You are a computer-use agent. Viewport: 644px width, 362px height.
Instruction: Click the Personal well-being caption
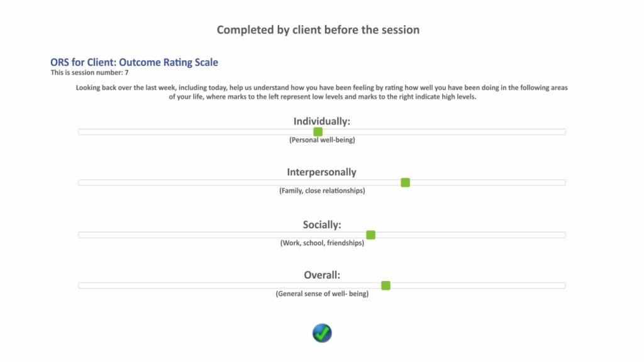click(x=321, y=140)
